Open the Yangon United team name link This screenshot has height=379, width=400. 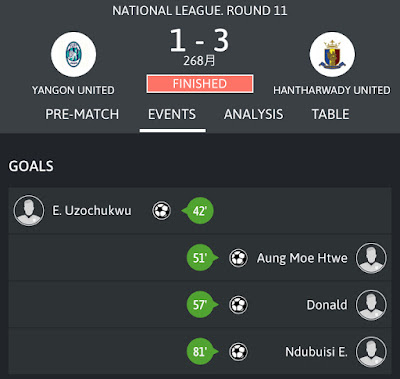[73, 90]
